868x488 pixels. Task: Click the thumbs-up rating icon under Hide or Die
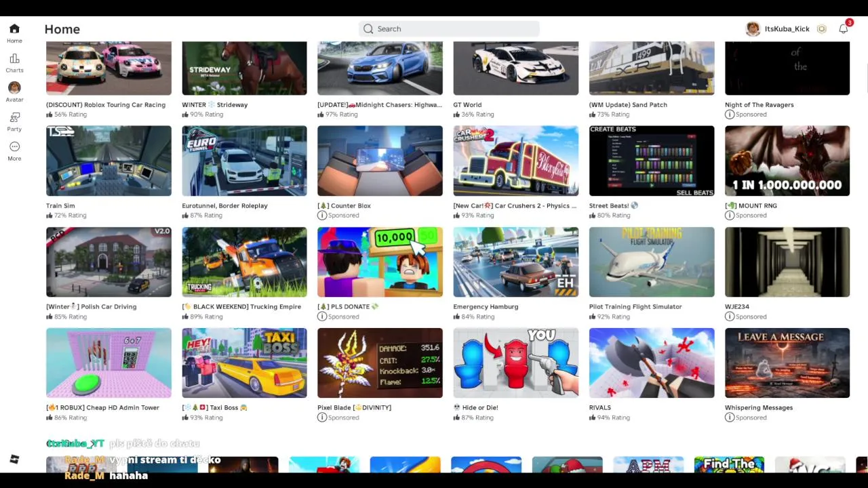(x=457, y=418)
